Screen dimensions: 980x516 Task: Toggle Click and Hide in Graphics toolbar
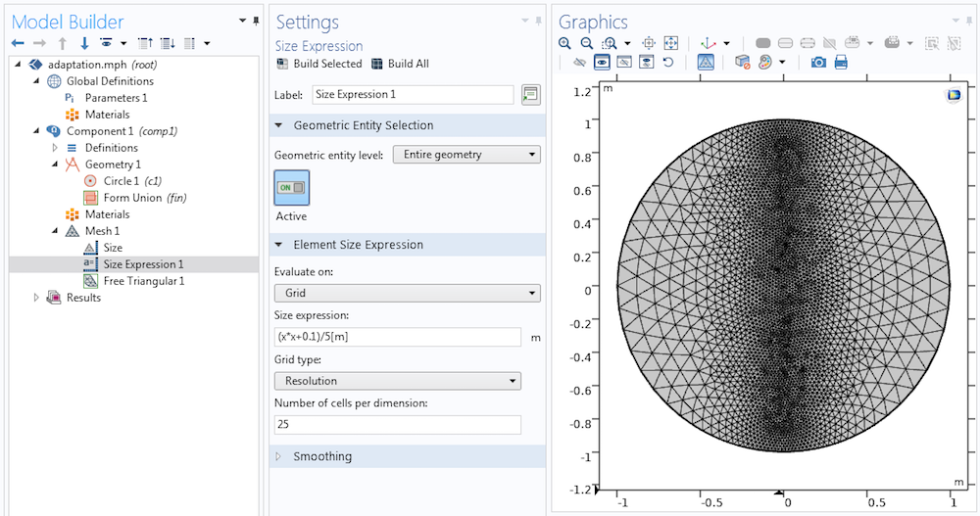click(x=579, y=62)
